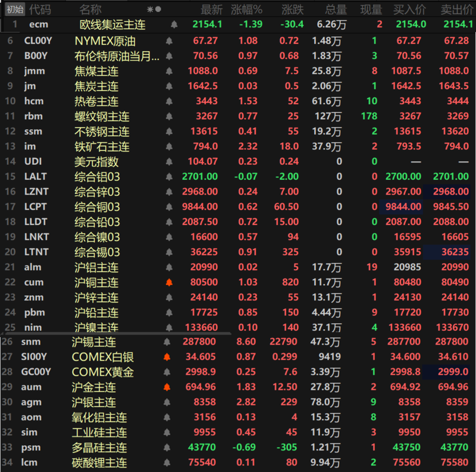Click code CL00Y

38,40
